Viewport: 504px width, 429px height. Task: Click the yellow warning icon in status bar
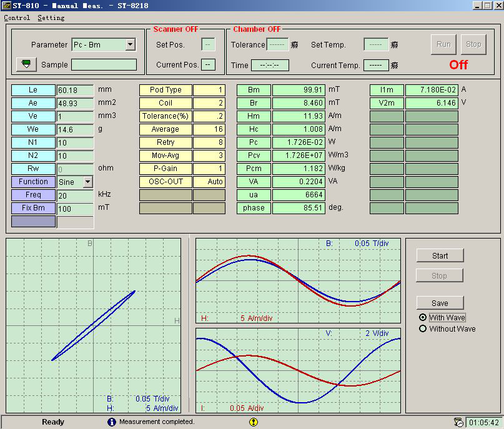(254, 422)
